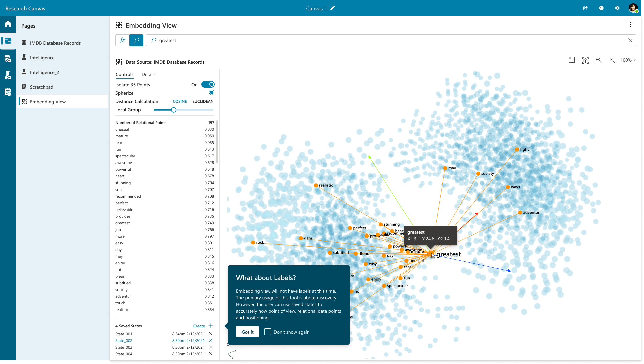Screen dimensions: 644x364
Task: Click the formula fx button
Action: [x=122, y=40]
